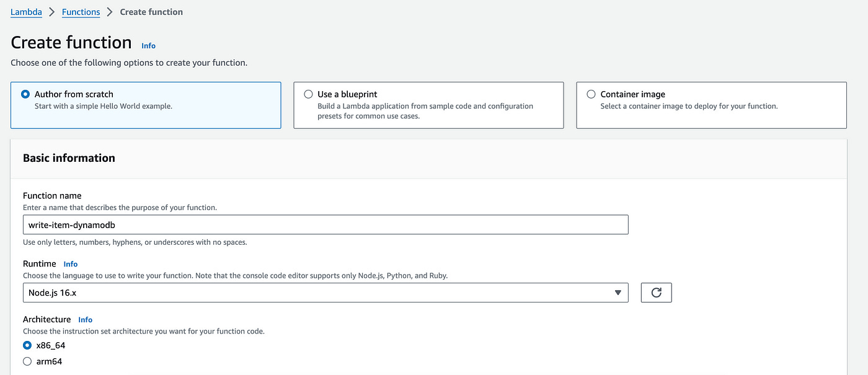The height and width of the screenshot is (375, 868).
Task: Click the 'Start with a simple Hello World' description
Action: [x=104, y=106]
